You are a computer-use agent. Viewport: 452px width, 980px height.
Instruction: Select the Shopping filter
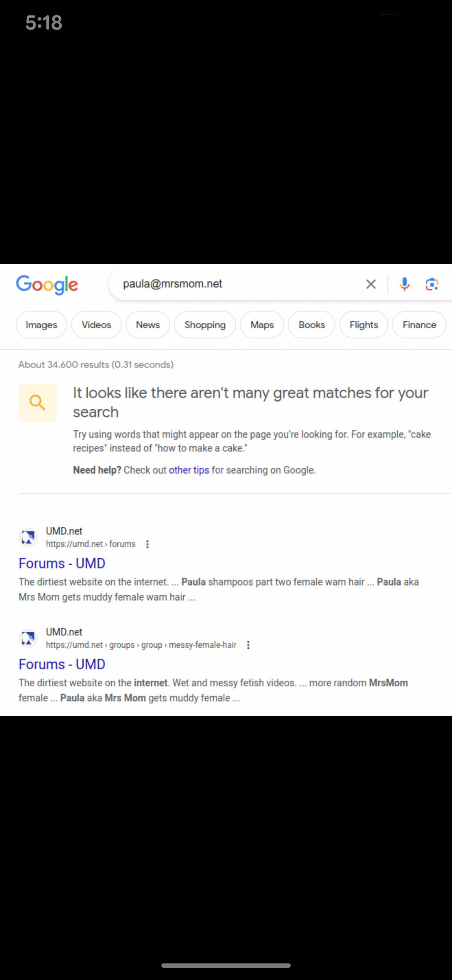click(205, 325)
